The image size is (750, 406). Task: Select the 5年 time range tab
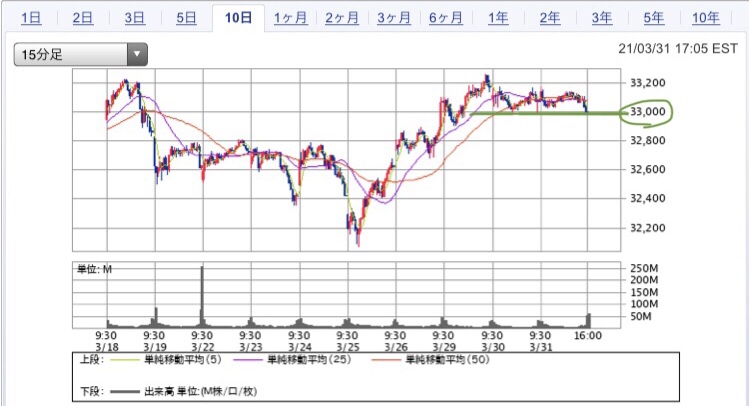pyautogui.click(x=653, y=18)
